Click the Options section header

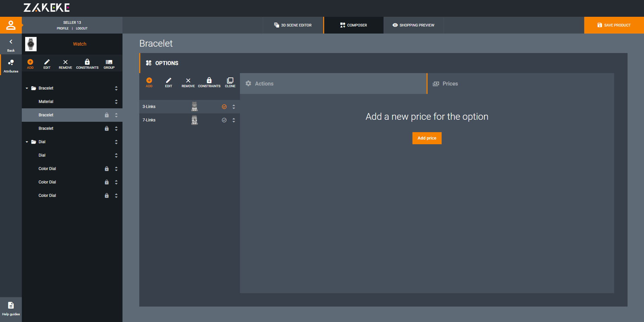click(x=167, y=63)
